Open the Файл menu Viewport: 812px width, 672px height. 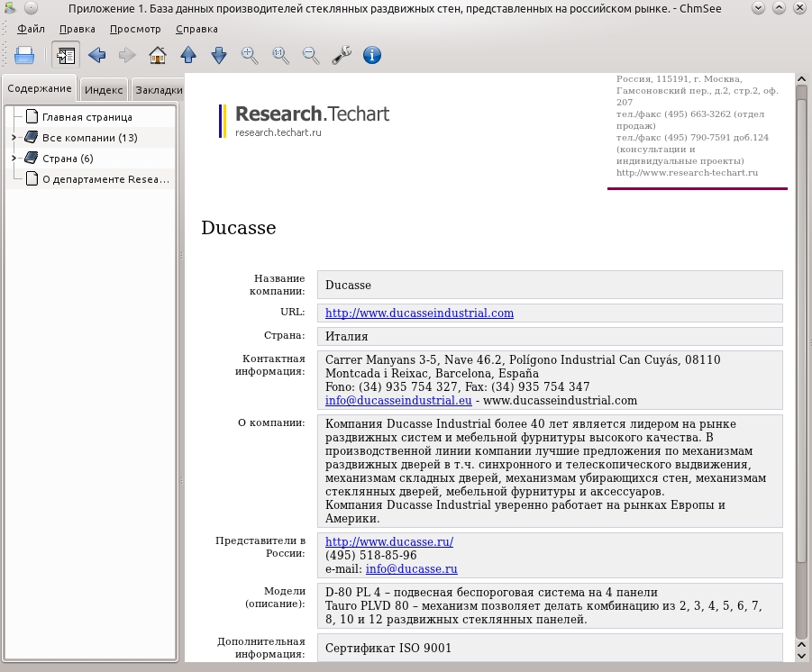(31, 29)
